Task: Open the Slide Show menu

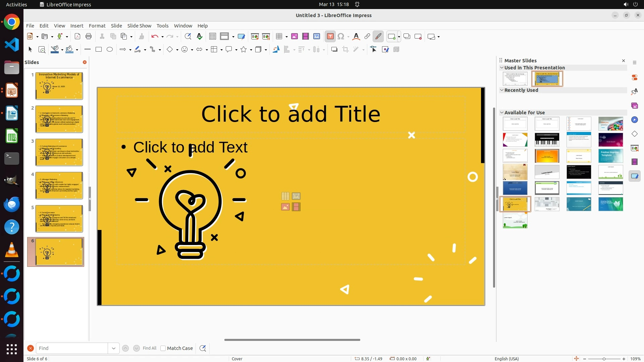Action: (x=139, y=26)
